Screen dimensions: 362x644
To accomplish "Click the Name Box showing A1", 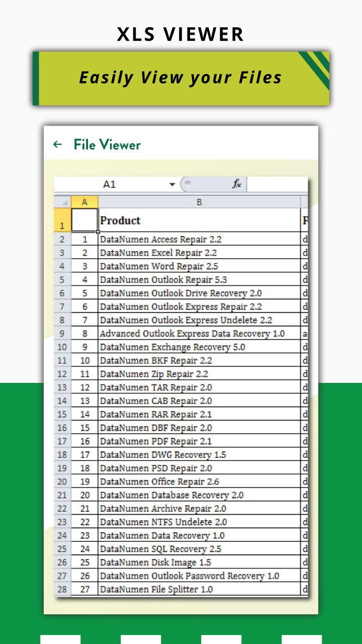I will [111, 184].
